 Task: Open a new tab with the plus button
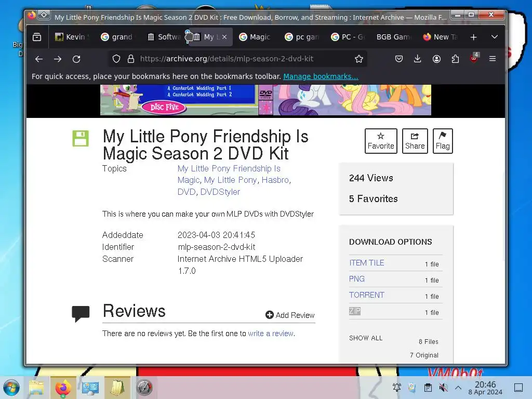click(x=474, y=37)
